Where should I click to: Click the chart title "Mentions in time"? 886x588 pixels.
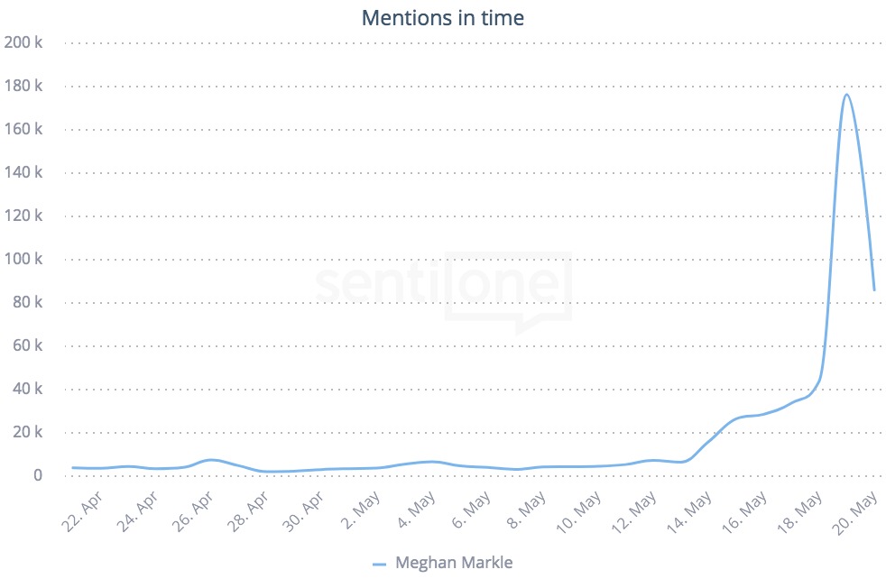click(x=442, y=18)
